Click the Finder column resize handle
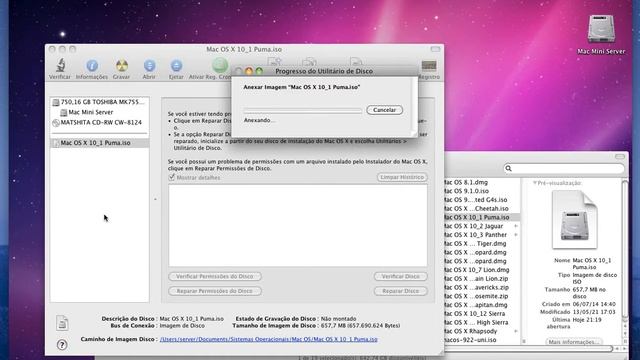The image size is (640, 360). (x=524, y=341)
